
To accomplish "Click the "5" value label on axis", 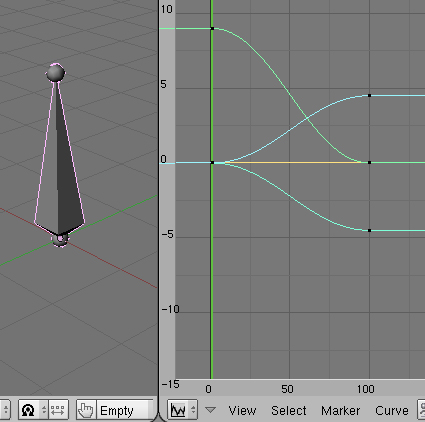I will (163, 84).
